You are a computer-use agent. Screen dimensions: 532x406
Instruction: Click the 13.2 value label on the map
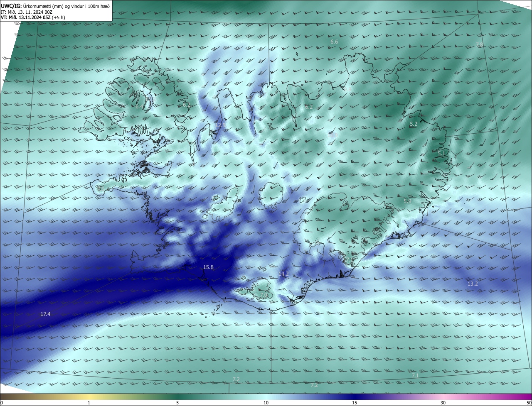(473, 284)
